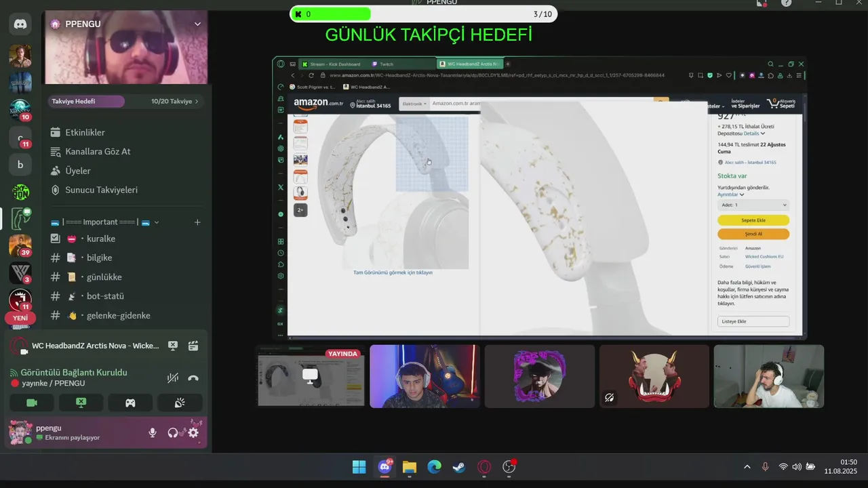Add channel to the Important category

pos(197,222)
